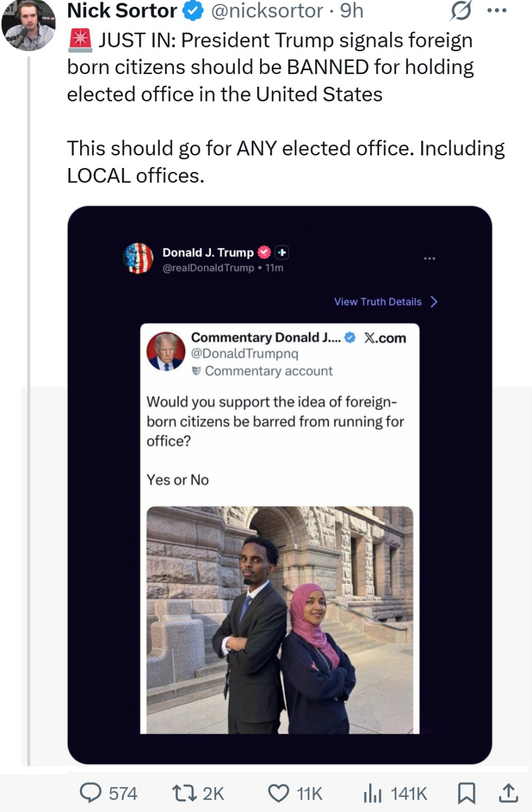Expand View Truth Details chevron arrow
Screen dimensions: 532x812
point(434,302)
